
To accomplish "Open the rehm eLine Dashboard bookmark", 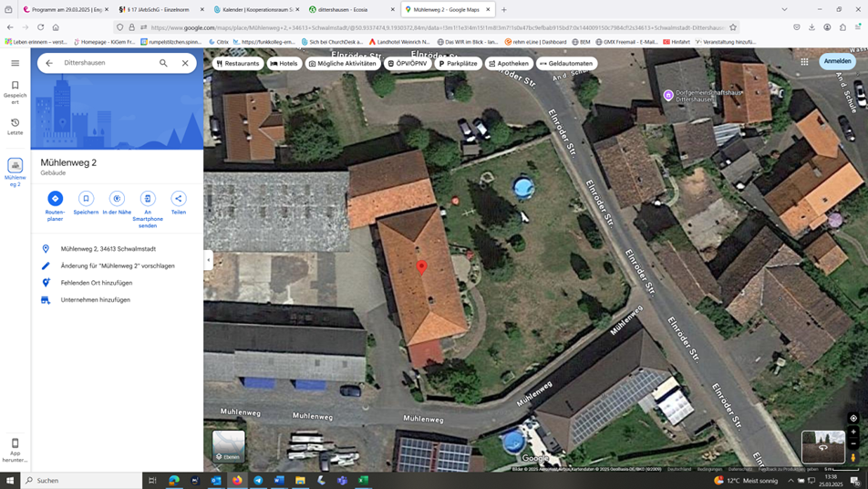I will pos(535,42).
